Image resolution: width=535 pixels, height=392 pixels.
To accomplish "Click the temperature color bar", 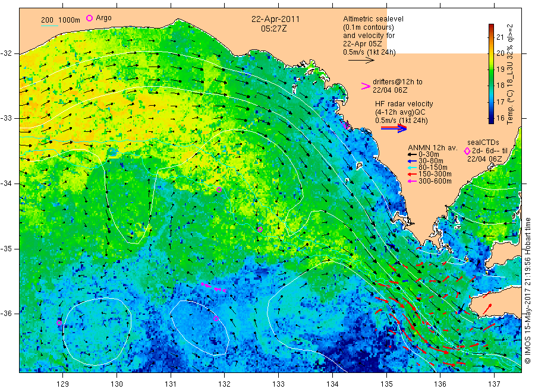I will click(491, 74).
